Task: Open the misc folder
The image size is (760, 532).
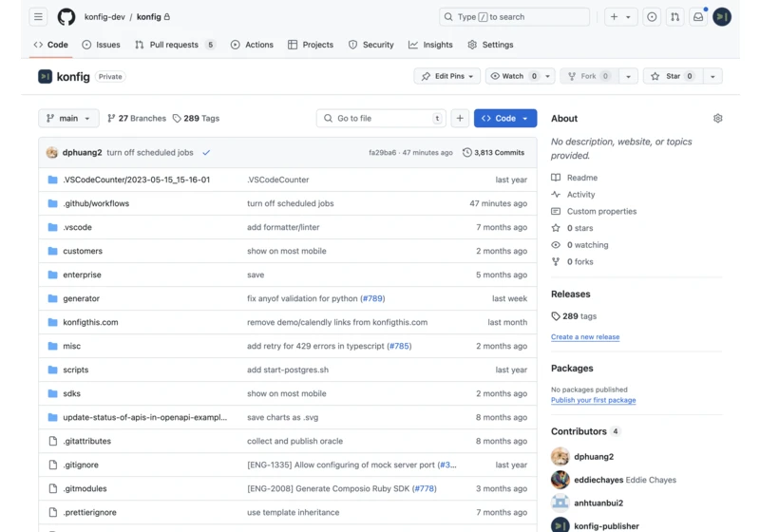Action: [72, 346]
